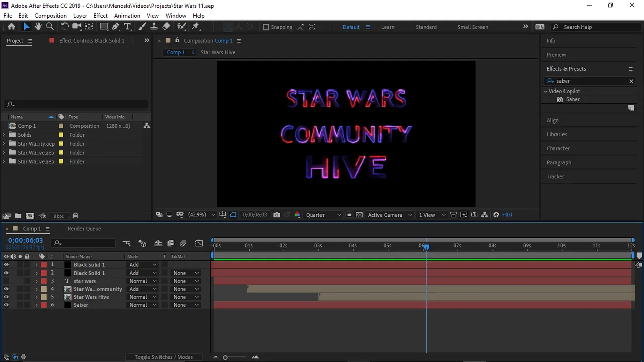The height and width of the screenshot is (362, 644).
Task: Open the Quarter resolution dropdown
Action: [324, 215]
